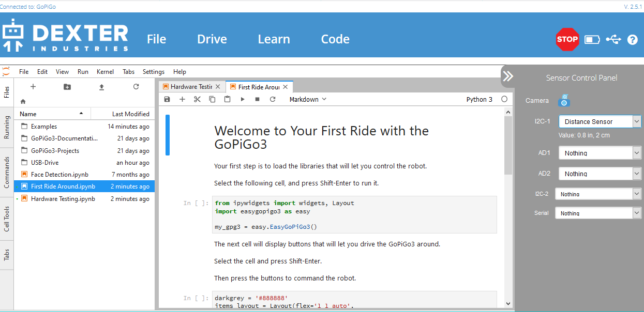Paste cell from clipboard
644x312 pixels.
[227, 99]
